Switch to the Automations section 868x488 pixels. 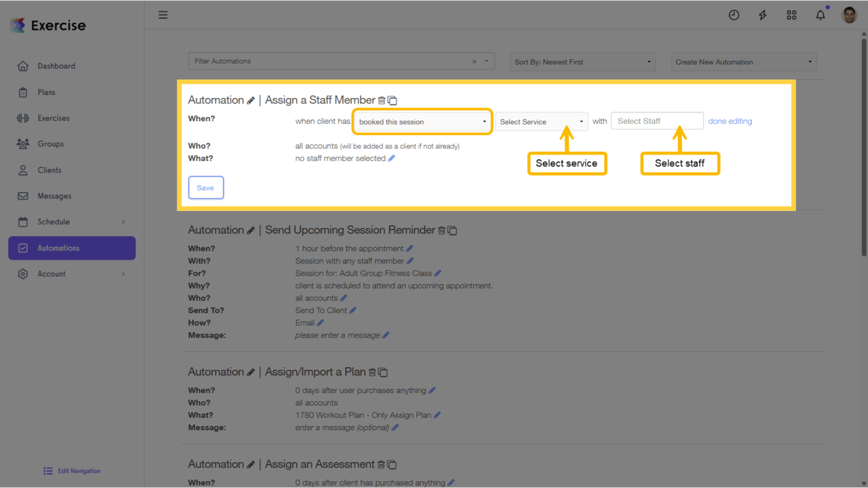coord(58,248)
